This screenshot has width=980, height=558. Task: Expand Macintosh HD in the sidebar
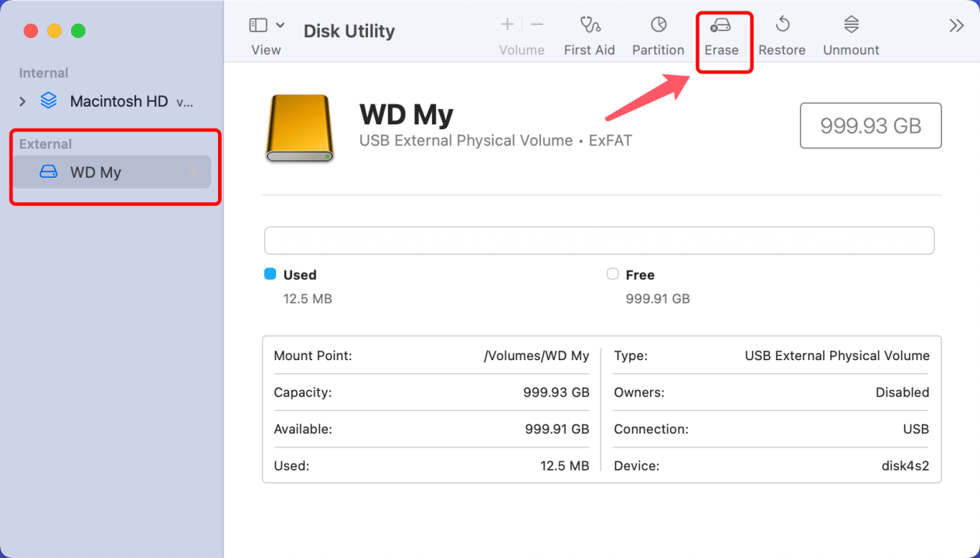pos(22,100)
